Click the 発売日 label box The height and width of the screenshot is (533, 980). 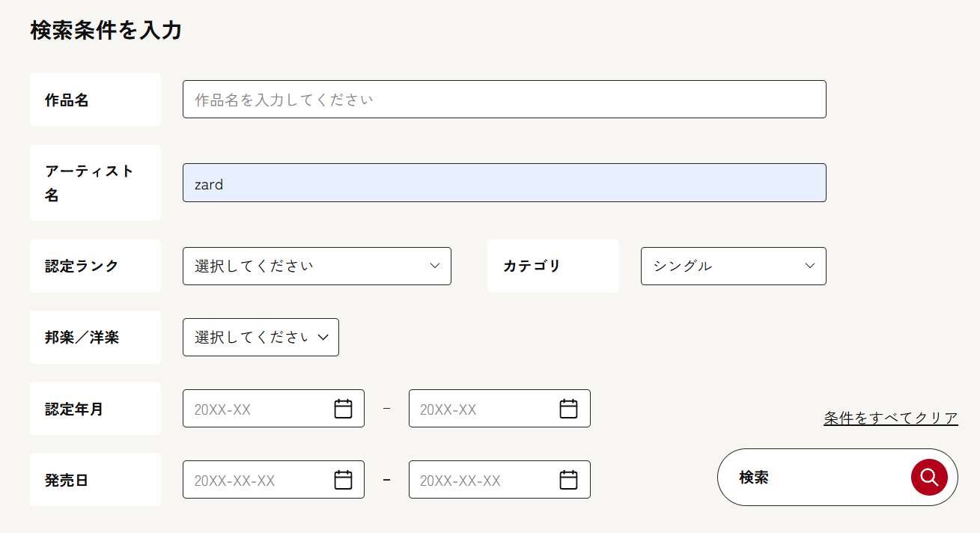pyautogui.click(x=67, y=480)
